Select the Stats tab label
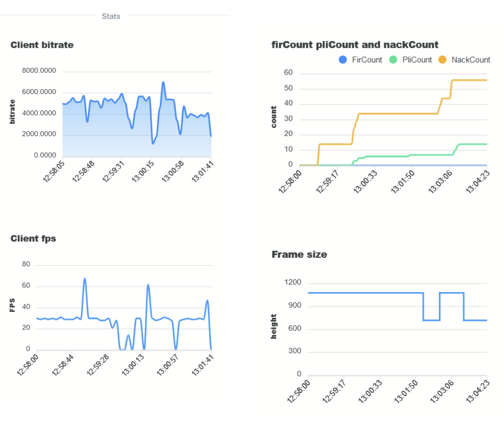This screenshot has width=504, height=439. (110, 16)
